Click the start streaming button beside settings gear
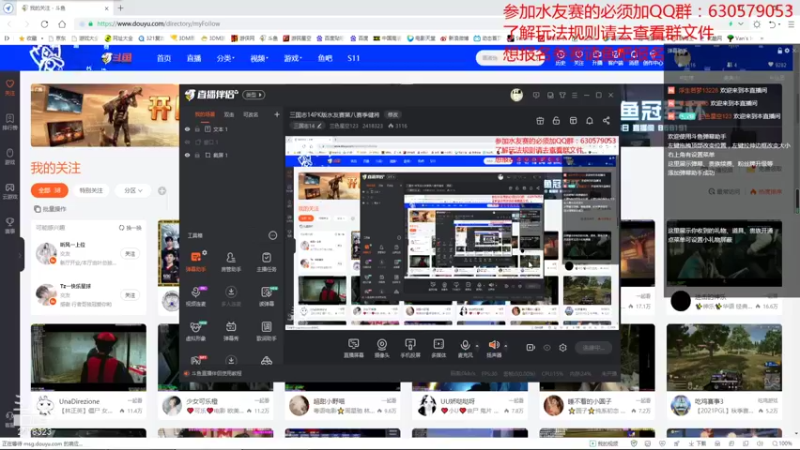Screen dimensions: 800x450 594,347
